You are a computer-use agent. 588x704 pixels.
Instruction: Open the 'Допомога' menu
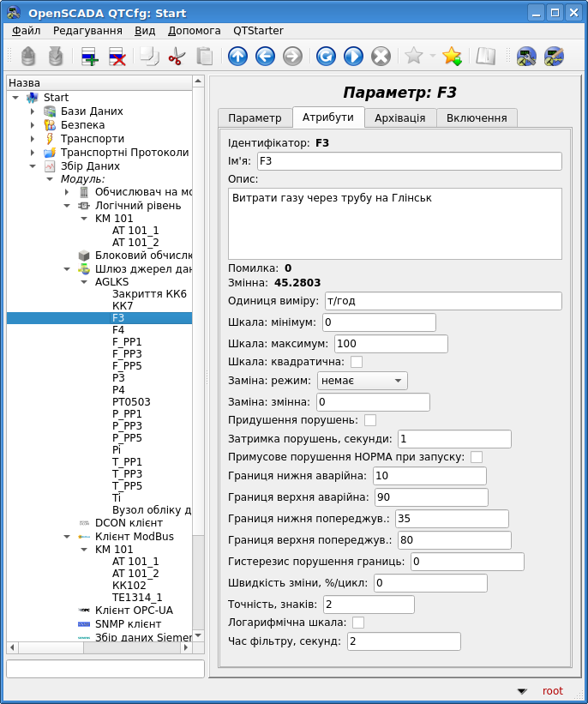click(x=194, y=30)
